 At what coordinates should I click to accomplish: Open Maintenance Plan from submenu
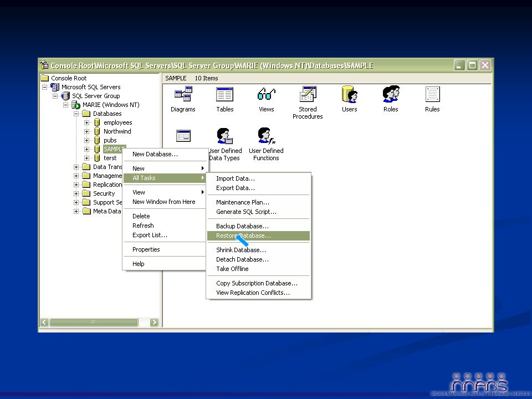click(x=259, y=202)
